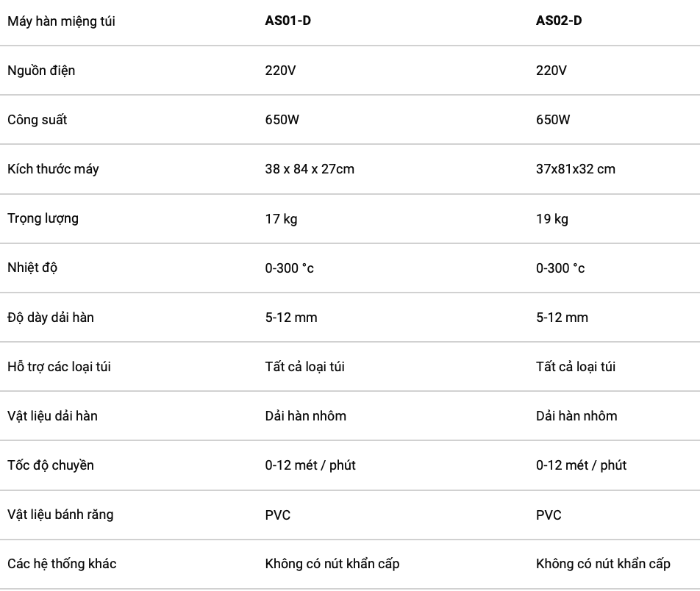Image resolution: width=700 pixels, height=591 pixels.
Task: Select the 37x81x32 cm dimension cell
Action: point(576,169)
